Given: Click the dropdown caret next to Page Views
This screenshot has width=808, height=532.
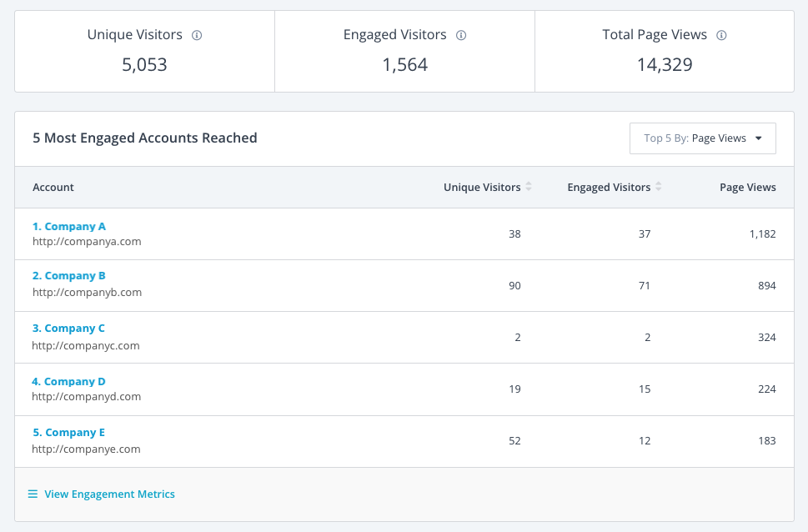Looking at the screenshot, I should click(x=759, y=138).
